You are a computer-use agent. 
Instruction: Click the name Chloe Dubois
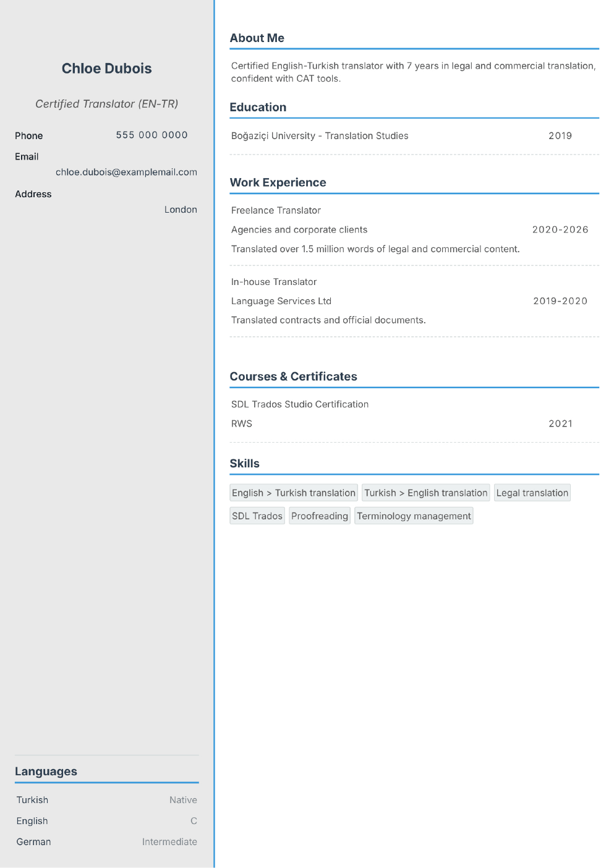(106, 69)
